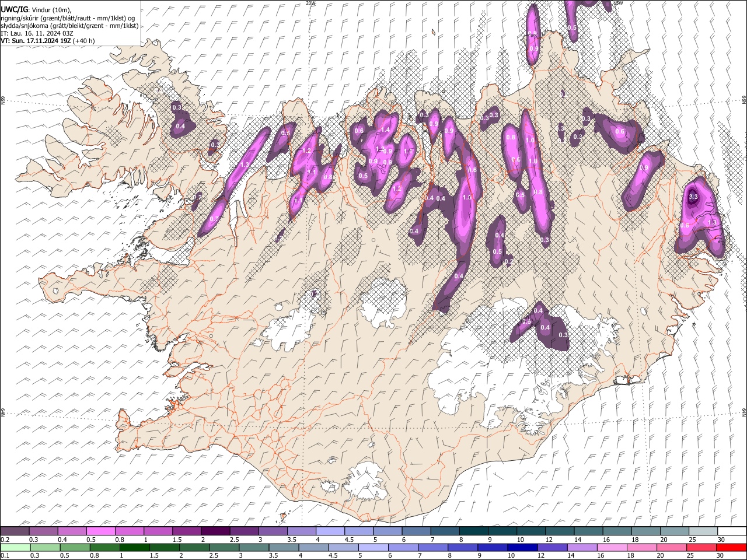747x560 pixels.
Task: Click the upper legend swatch between 0.2 and 0.3
Action: pos(15,531)
